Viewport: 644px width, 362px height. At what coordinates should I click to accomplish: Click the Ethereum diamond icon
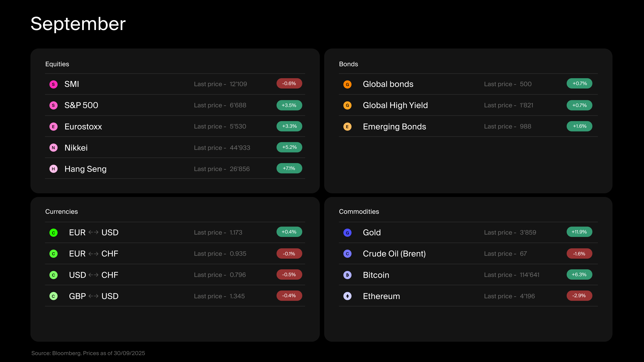[347, 296]
